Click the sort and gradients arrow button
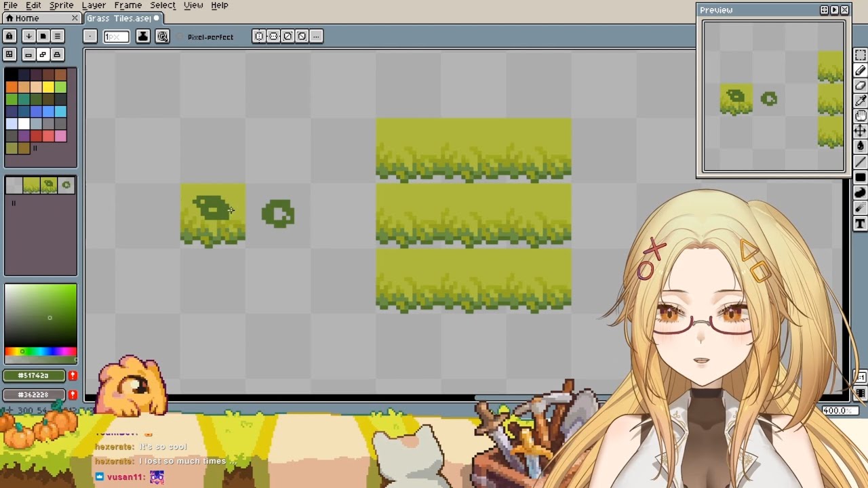Viewport: 868px width, 488px height. (x=28, y=36)
